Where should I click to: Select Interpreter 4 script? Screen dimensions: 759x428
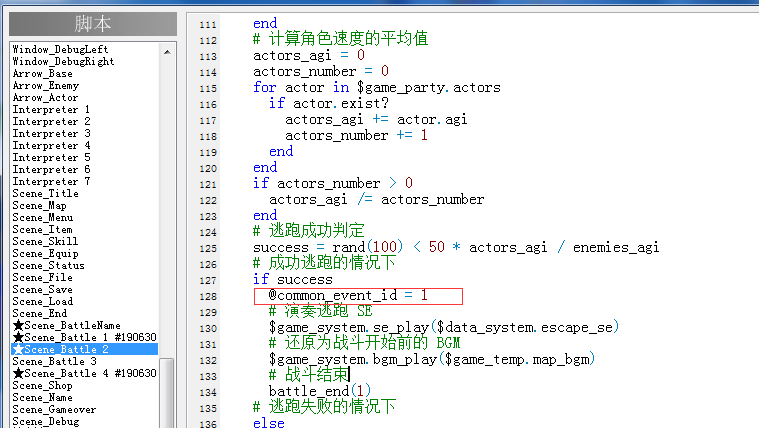click(51, 146)
